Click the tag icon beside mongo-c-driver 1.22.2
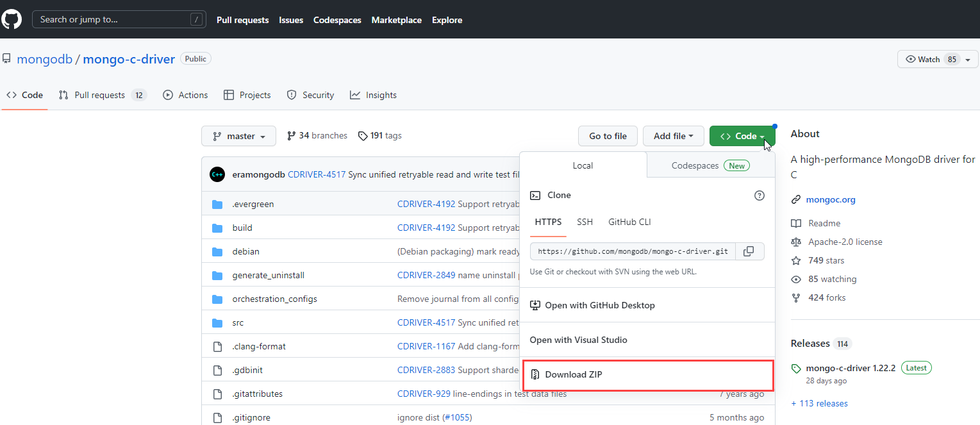 coord(796,369)
